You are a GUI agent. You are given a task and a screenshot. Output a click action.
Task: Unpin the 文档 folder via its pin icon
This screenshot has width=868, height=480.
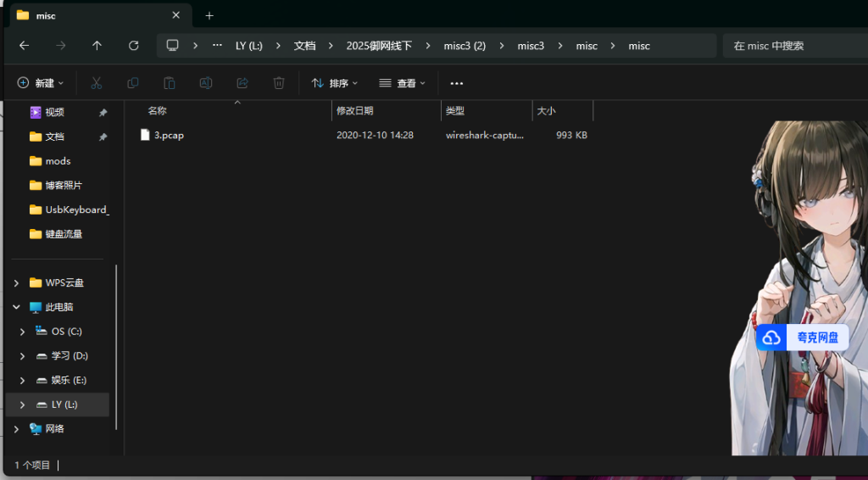point(103,137)
